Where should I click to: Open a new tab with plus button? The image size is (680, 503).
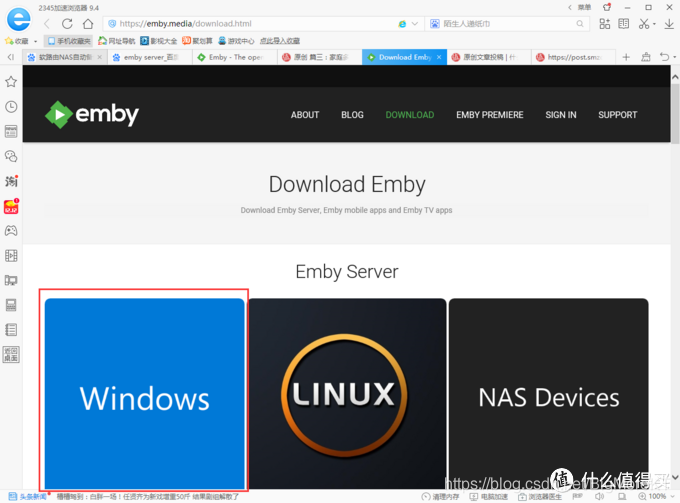click(x=626, y=57)
